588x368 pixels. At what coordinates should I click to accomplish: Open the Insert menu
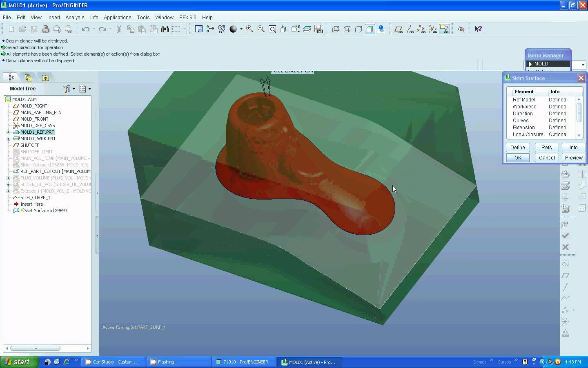pyautogui.click(x=53, y=18)
